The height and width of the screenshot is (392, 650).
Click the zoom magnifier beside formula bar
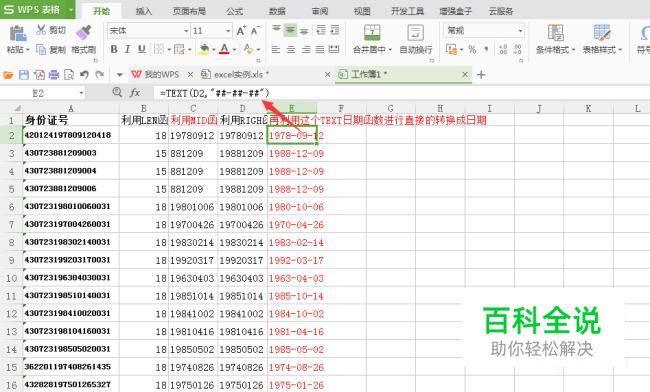(117, 92)
